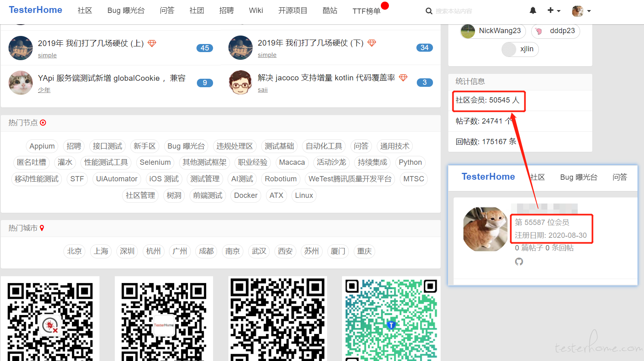This screenshot has height=361, width=644.
Task: Click the map pin icon next to 热门城市
Action: 42,228
